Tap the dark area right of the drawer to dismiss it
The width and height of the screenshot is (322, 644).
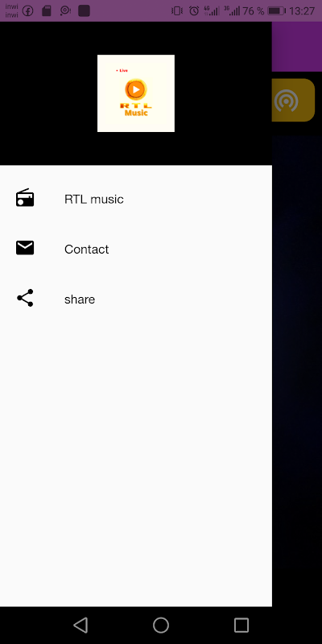tap(297, 369)
